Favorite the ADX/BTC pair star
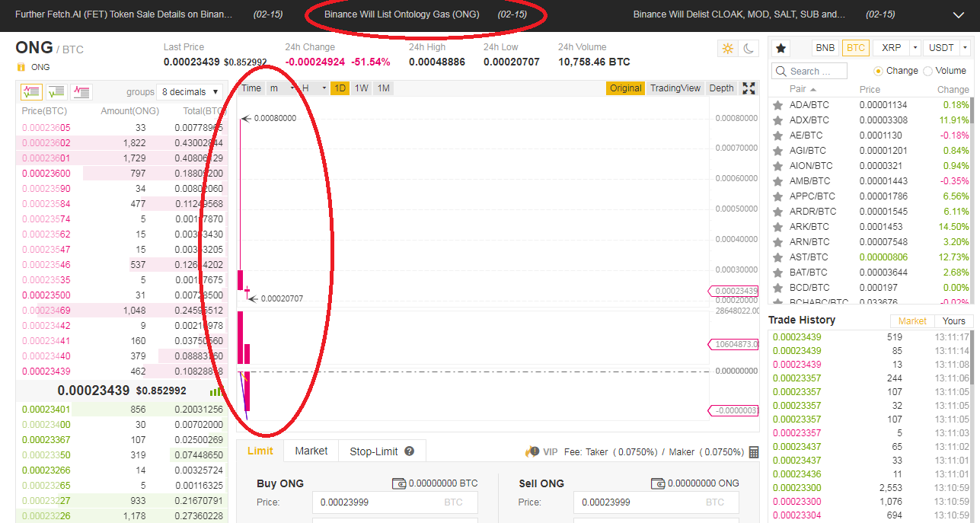 coord(777,120)
